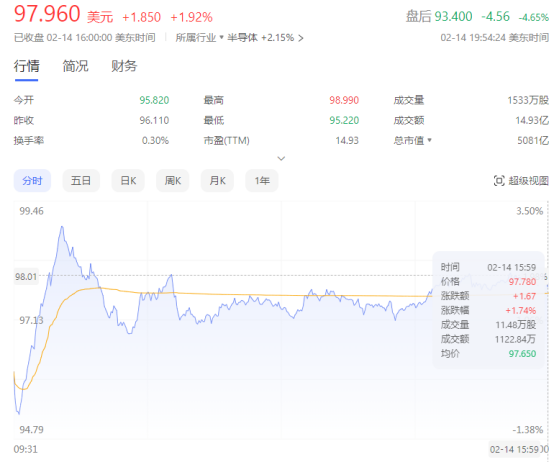Image resolution: width=554 pixels, height=462 pixels.
Task: Click the 3.50% percent axis label
Action: 529,211
